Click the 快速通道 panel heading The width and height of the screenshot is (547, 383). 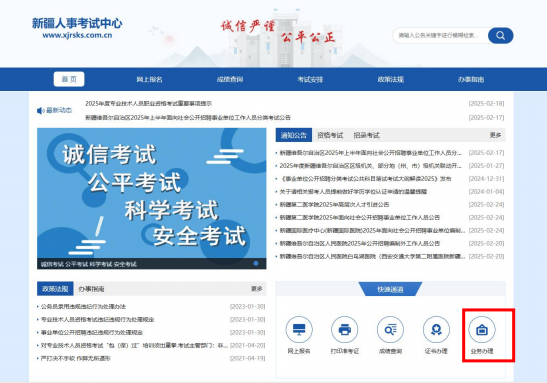390,289
